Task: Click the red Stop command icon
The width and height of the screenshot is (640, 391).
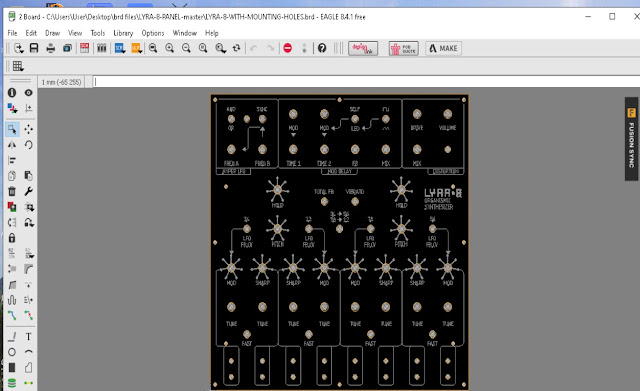Action: [x=287, y=48]
